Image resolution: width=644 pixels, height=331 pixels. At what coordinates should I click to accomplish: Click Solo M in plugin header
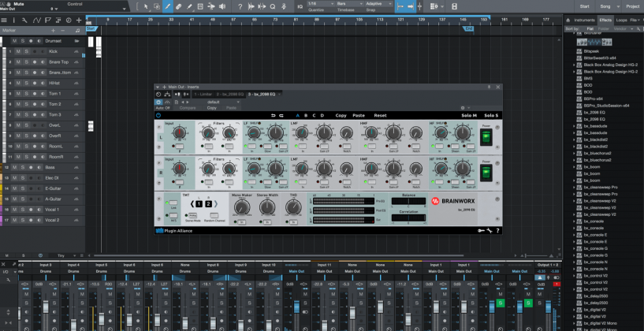[469, 115]
